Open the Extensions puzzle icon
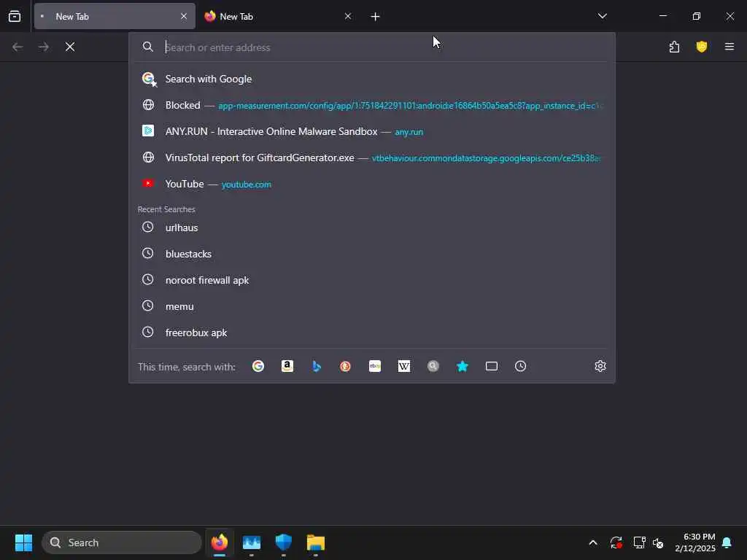 coord(674,47)
